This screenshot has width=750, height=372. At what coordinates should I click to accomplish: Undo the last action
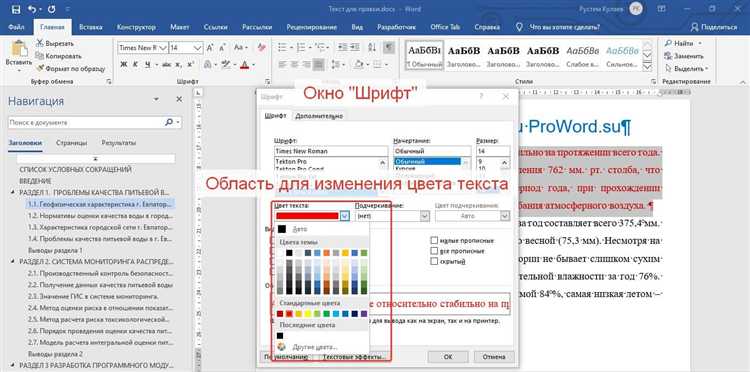click(x=32, y=9)
